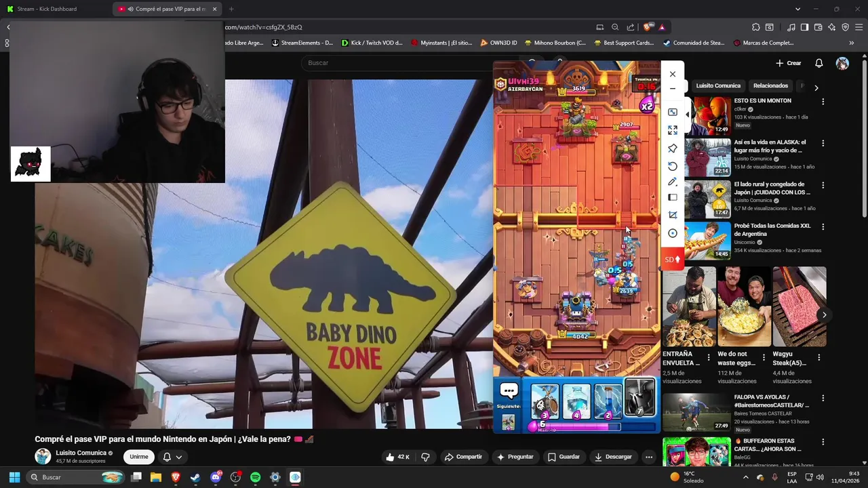The image size is (868, 488).
Task: Click the Brave Rewards triangle icon
Action: click(x=662, y=27)
